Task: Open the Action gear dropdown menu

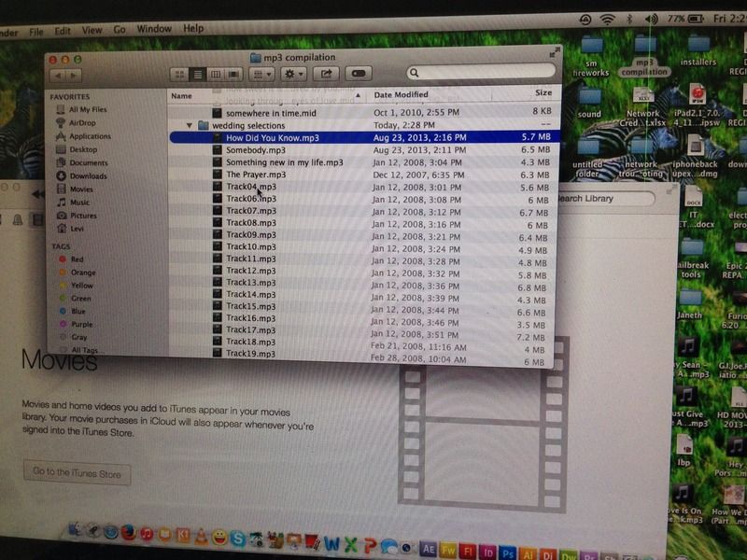Action: 294,73
